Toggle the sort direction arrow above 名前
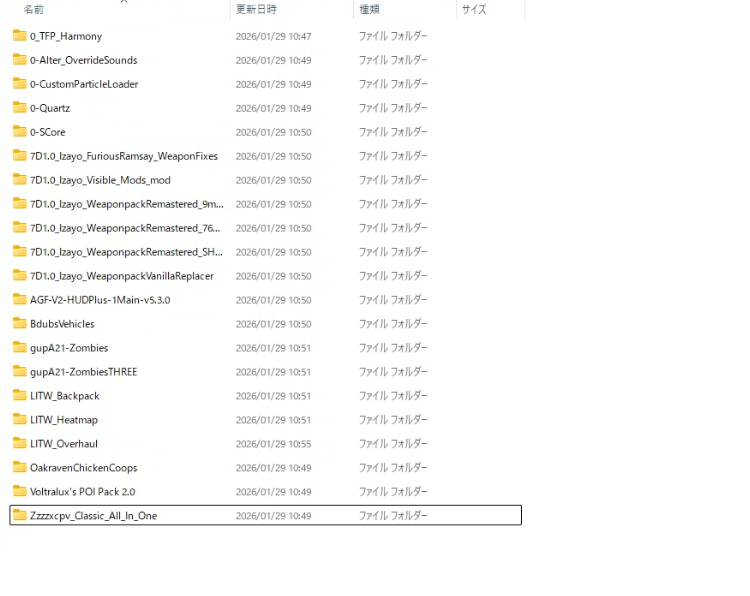 pyautogui.click(x=124, y=2)
